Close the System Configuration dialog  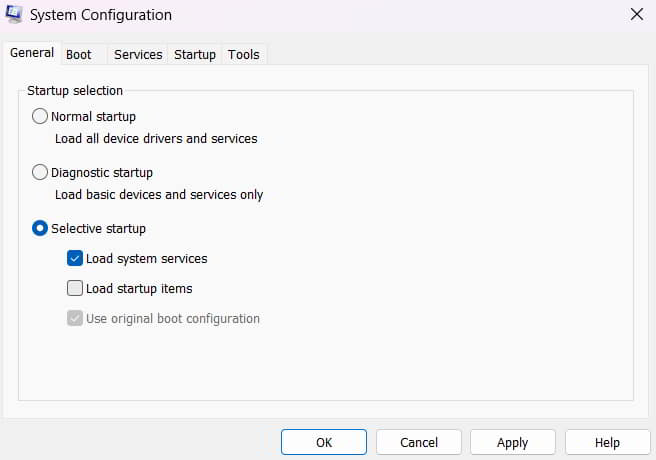click(x=636, y=15)
